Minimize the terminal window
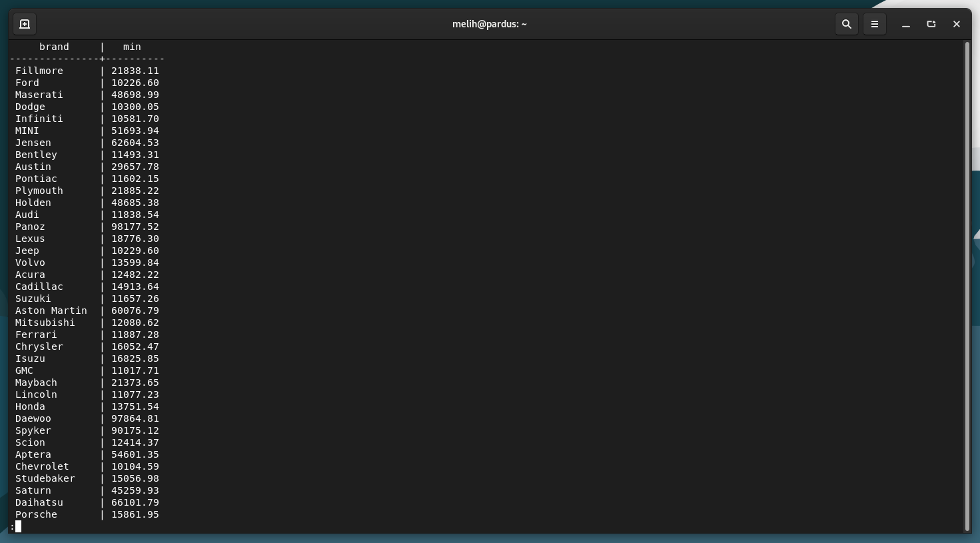The width and height of the screenshot is (980, 543). point(906,24)
